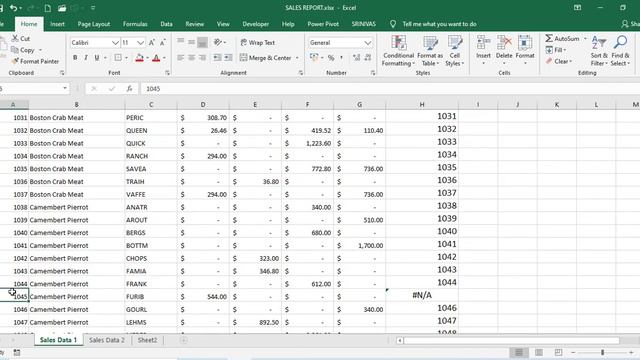640x360 pixels.
Task: Click column header H
Action: click(422, 105)
